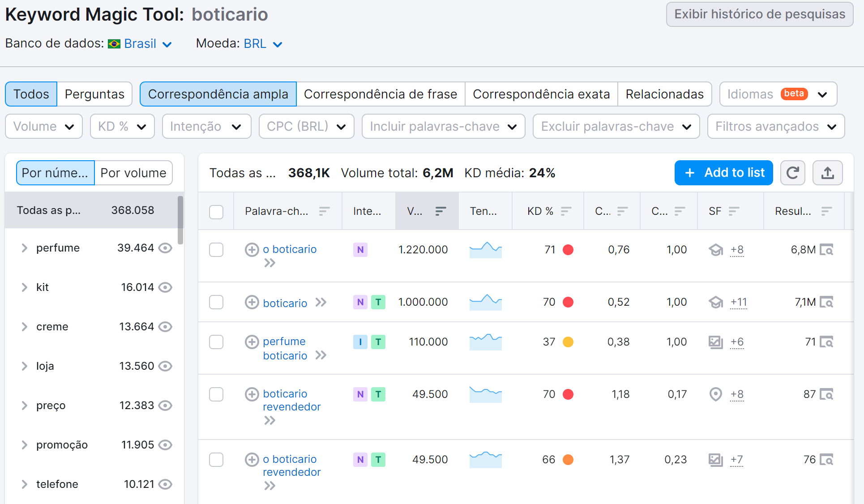This screenshot has width=864, height=504.
Task: Click double-arrow under 'boticario revendedor'
Action: [269, 421]
